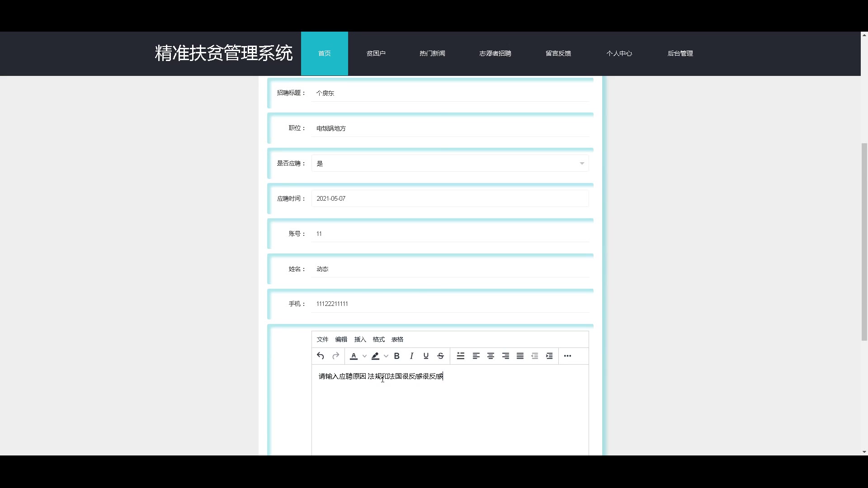Toggle bold formatting in the editor
This screenshot has height=488, width=868.
(396, 356)
